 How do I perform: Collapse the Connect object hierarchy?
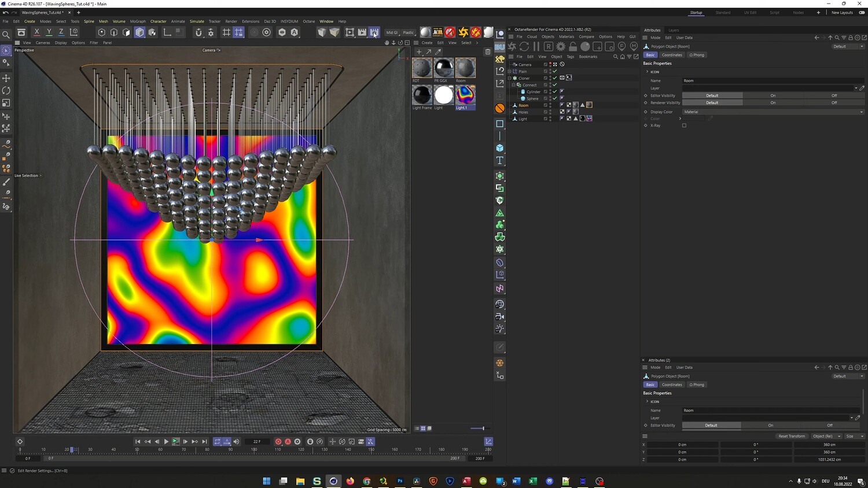pyautogui.click(x=513, y=85)
